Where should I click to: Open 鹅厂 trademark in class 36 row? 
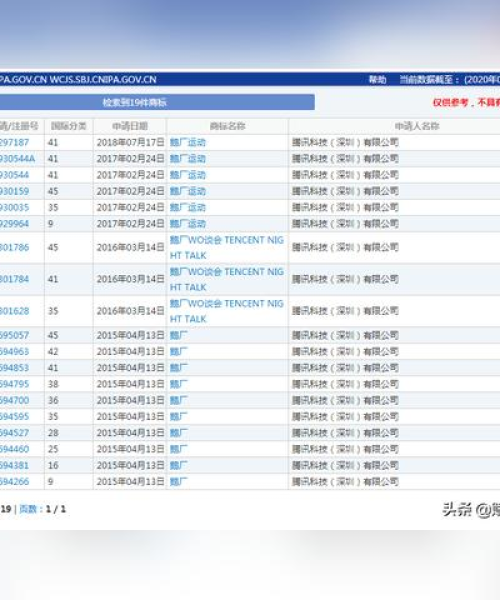(179, 400)
